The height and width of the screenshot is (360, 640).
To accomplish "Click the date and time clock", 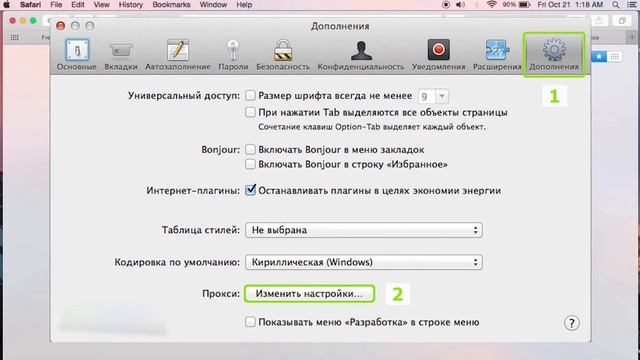I will [570, 5].
